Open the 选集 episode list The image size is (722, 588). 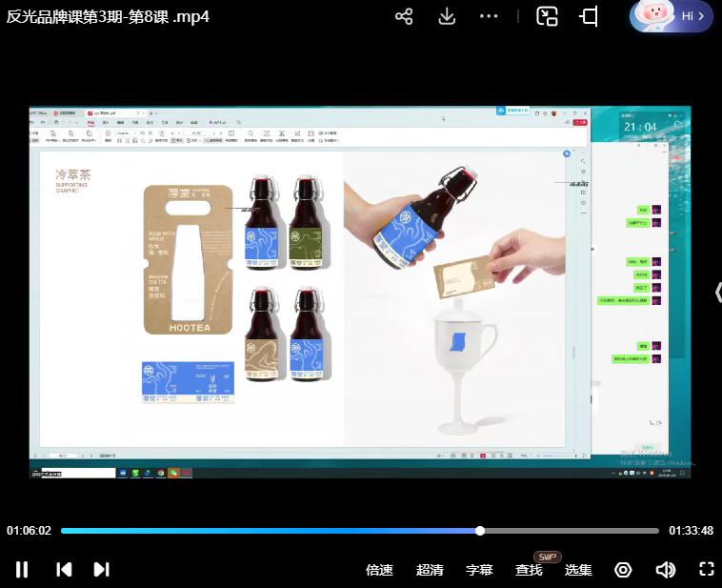pos(578,570)
